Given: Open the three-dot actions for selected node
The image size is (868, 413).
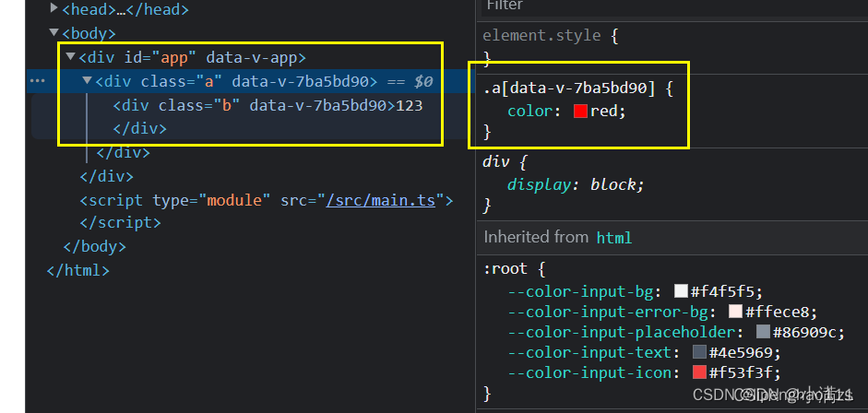Looking at the screenshot, I should tap(38, 81).
